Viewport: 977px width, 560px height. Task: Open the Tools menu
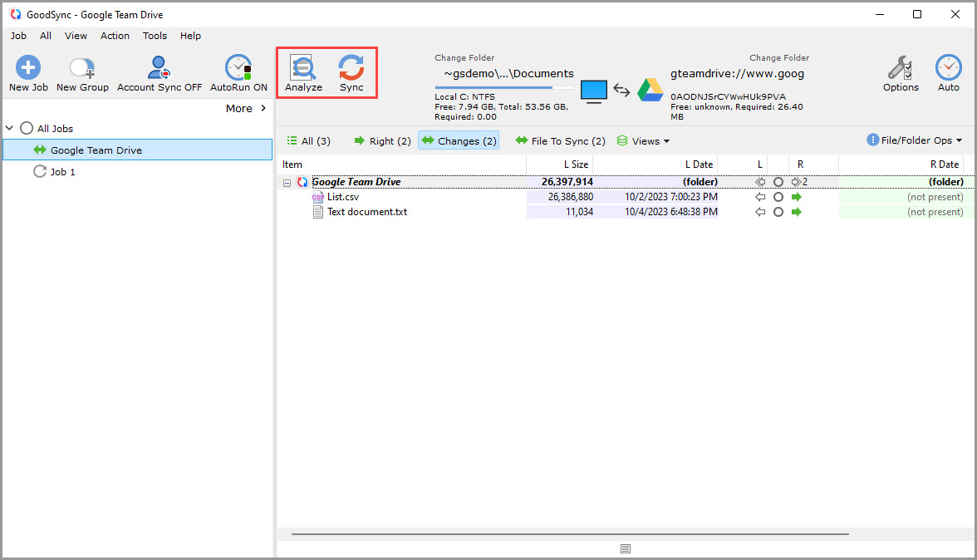pyautogui.click(x=155, y=36)
